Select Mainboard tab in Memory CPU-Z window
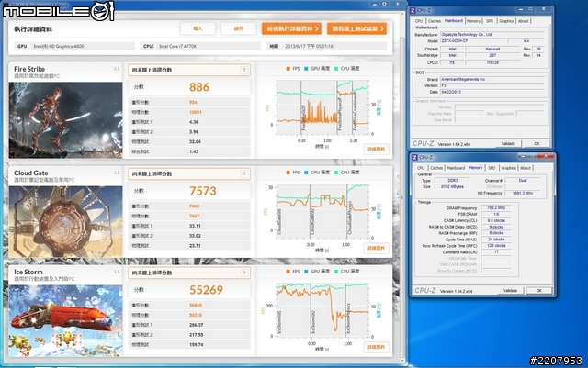 [x=456, y=168]
